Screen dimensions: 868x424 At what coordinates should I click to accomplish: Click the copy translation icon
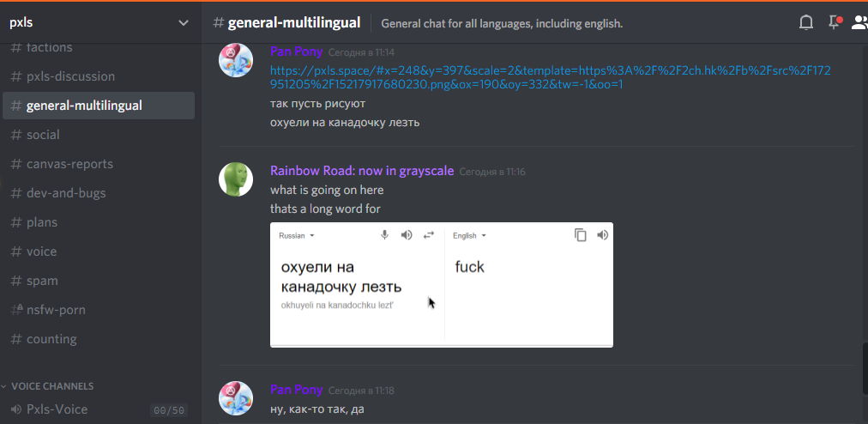pyautogui.click(x=580, y=235)
